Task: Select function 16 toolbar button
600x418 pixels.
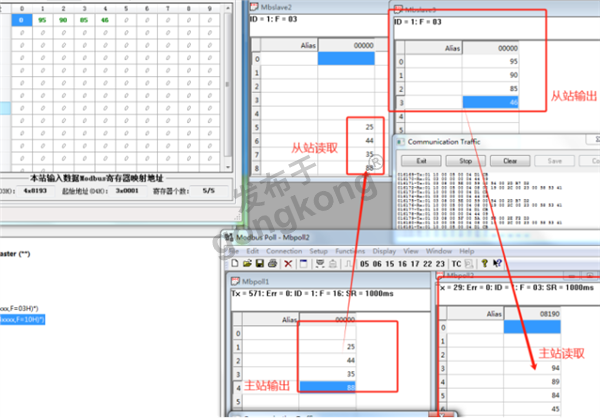Action: [403, 264]
